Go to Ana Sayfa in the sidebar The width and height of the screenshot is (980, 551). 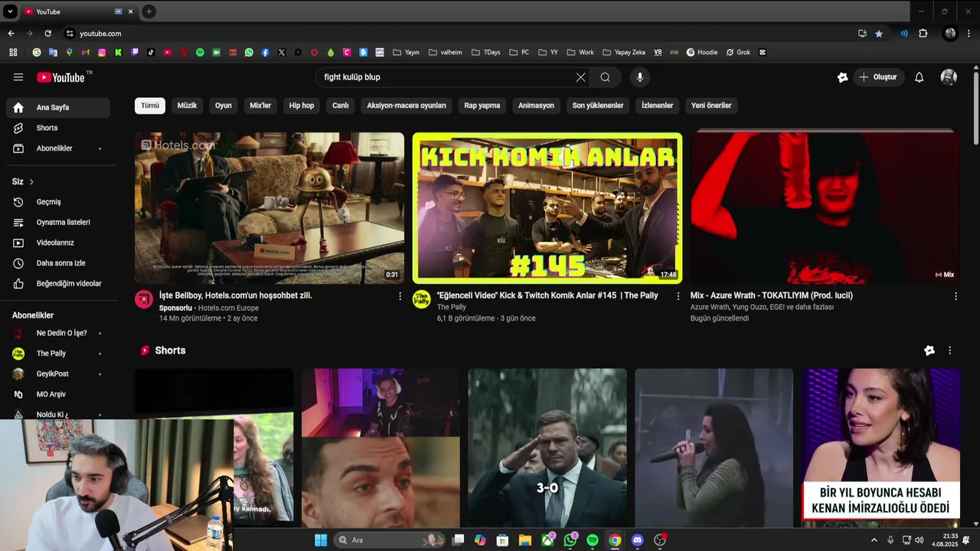click(x=58, y=108)
